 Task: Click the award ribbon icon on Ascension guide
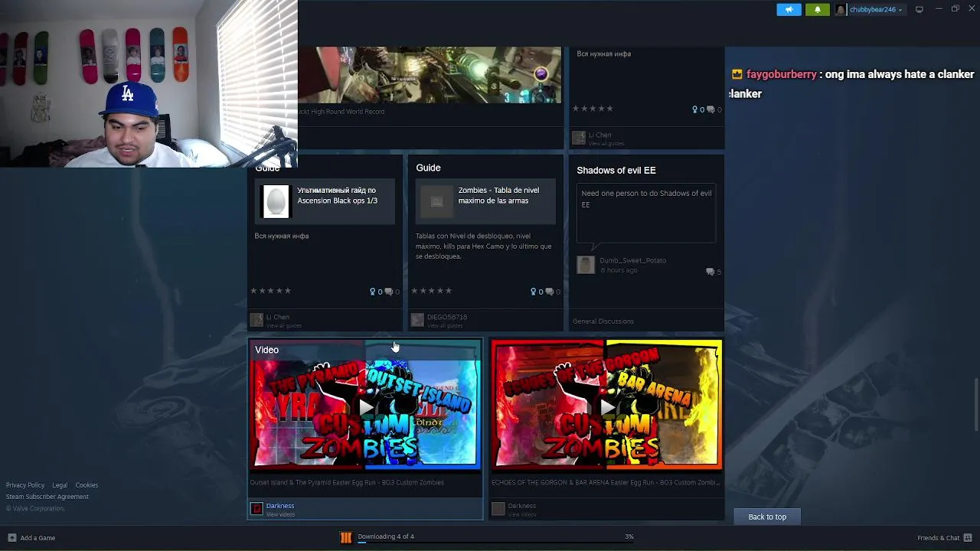(x=373, y=292)
